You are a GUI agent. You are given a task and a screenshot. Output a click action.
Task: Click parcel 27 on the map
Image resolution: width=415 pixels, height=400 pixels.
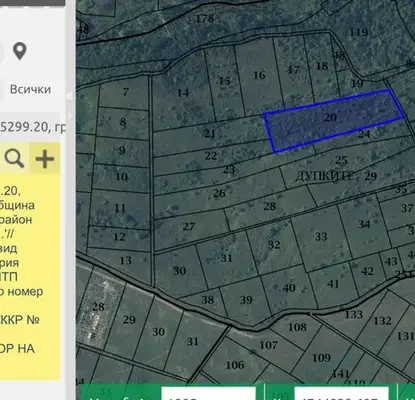click(189, 227)
